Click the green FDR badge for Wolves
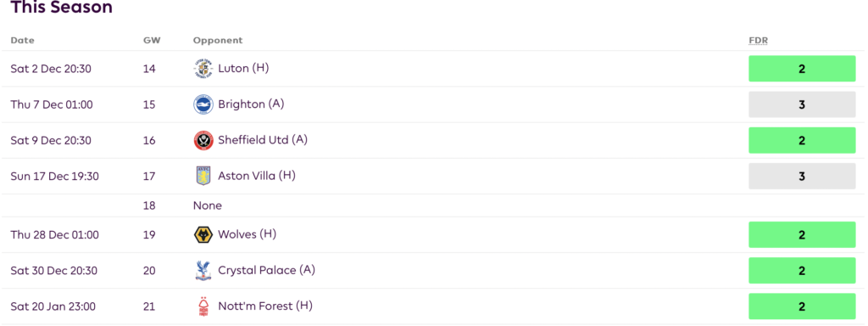Screen dimensions: 868x326 tap(802, 235)
